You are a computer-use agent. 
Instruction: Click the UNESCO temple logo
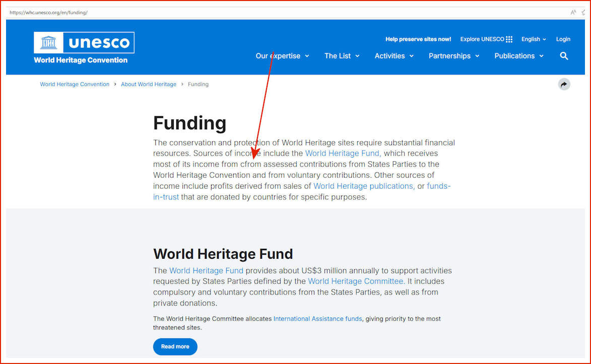tap(48, 43)
